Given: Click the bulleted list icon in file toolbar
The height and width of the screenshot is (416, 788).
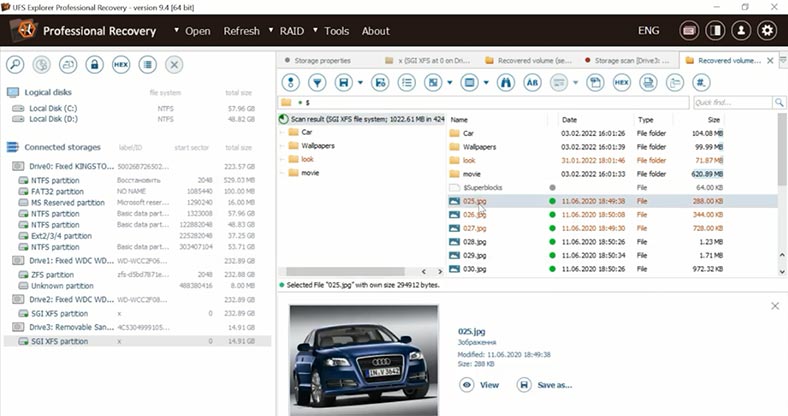Looking at the screenshot, I should tap(407, 82).
